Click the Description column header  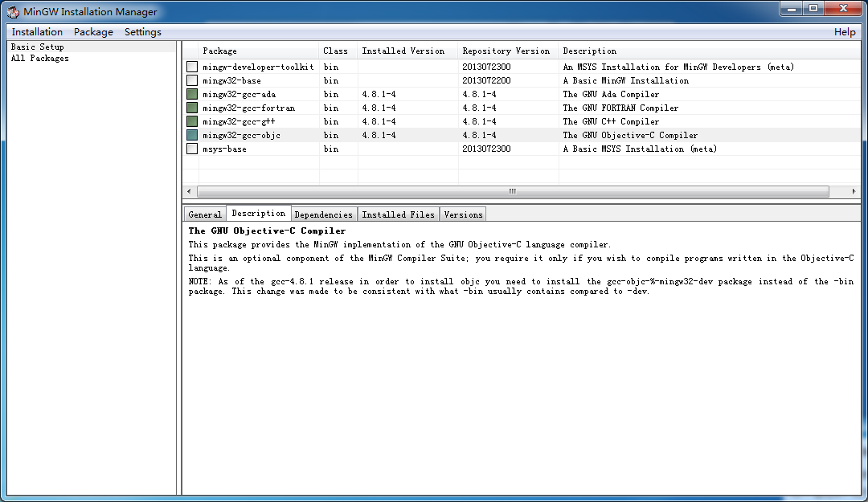coord(710,51)
